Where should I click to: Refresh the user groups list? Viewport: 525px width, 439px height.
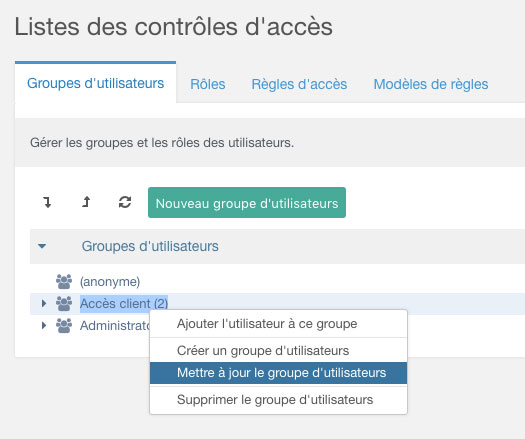125,202
